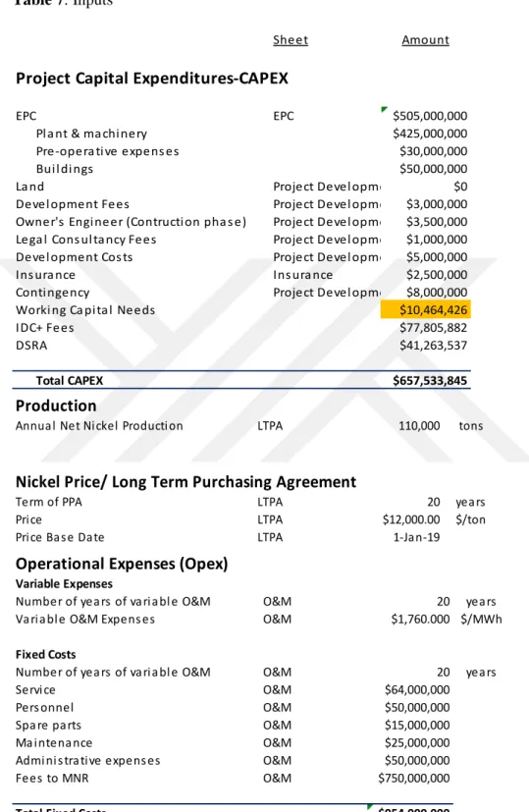Click the underlined Amount column header
This screenshot has width=529, height=812.
tap(426, 40)
